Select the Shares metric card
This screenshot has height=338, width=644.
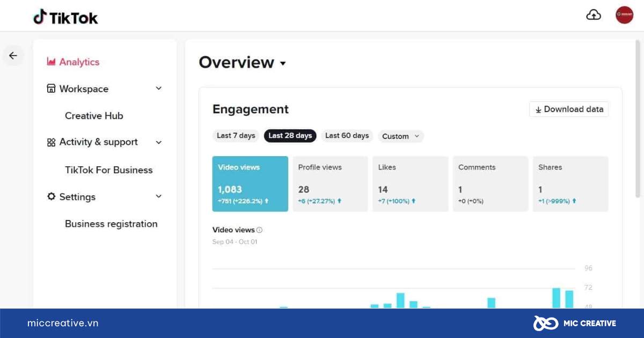(570, 184)
